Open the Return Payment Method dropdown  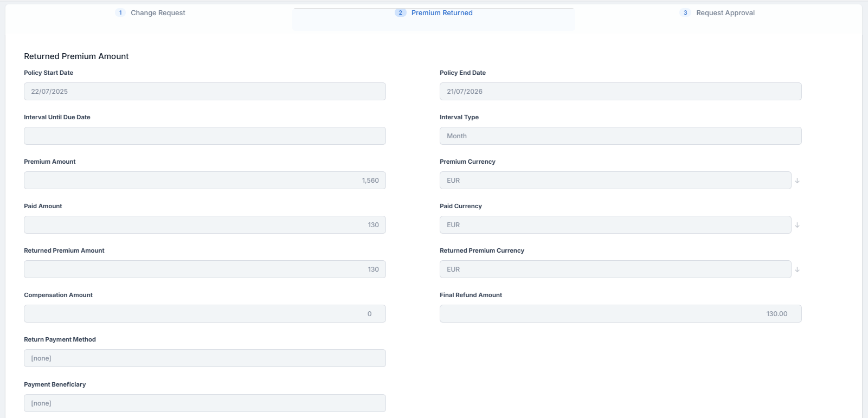pyautogui.click(x=204, y=358)
